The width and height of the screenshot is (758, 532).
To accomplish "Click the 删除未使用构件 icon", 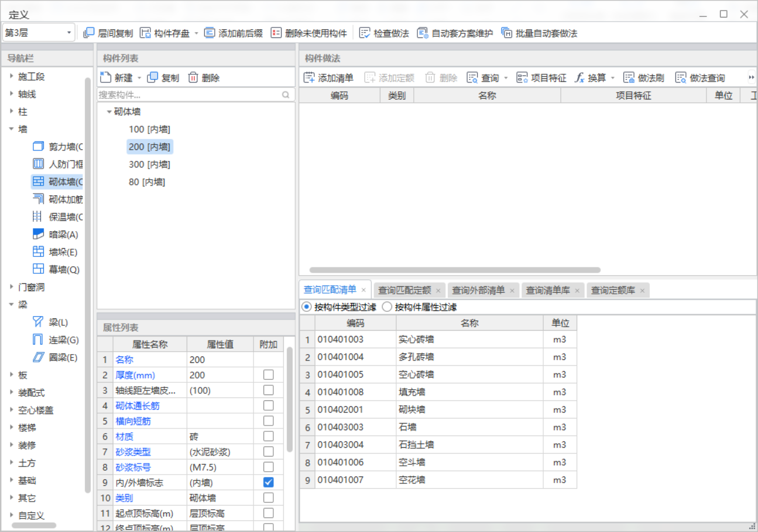I will tap(276, 33).
